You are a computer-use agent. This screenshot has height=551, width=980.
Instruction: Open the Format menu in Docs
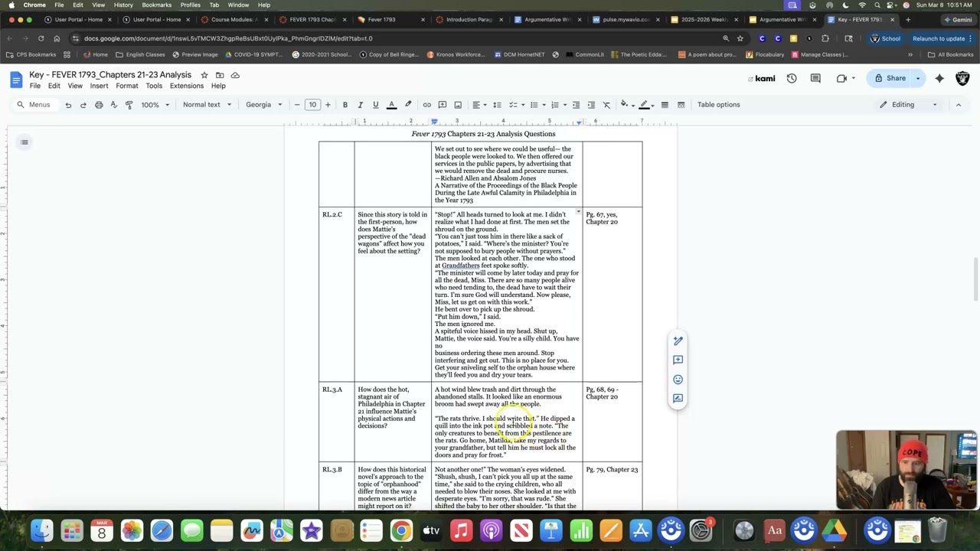pyautogui.click(x=127, y=86)
